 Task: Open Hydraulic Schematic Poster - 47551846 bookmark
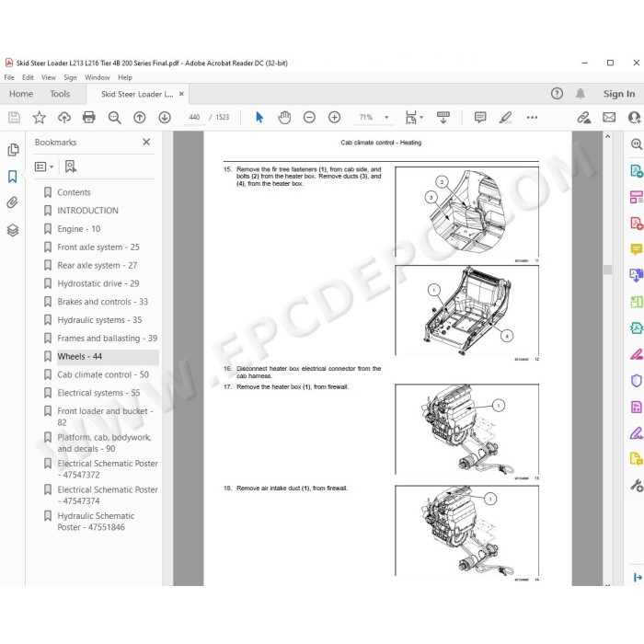(x=96, y=522)
